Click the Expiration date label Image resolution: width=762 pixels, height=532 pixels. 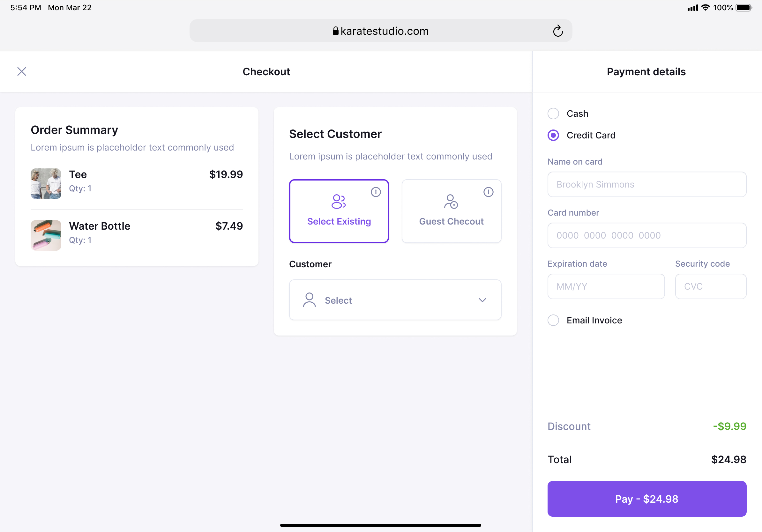(577, 264)
